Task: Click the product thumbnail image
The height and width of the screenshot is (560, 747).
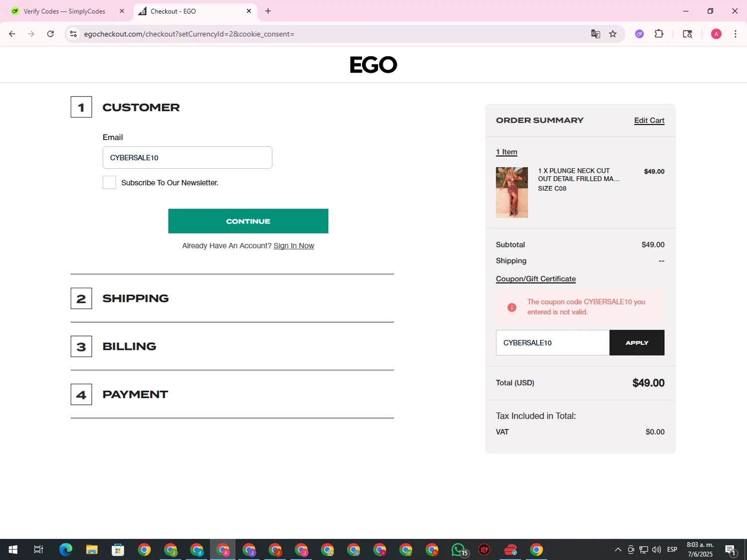Action: pos(511,193)
